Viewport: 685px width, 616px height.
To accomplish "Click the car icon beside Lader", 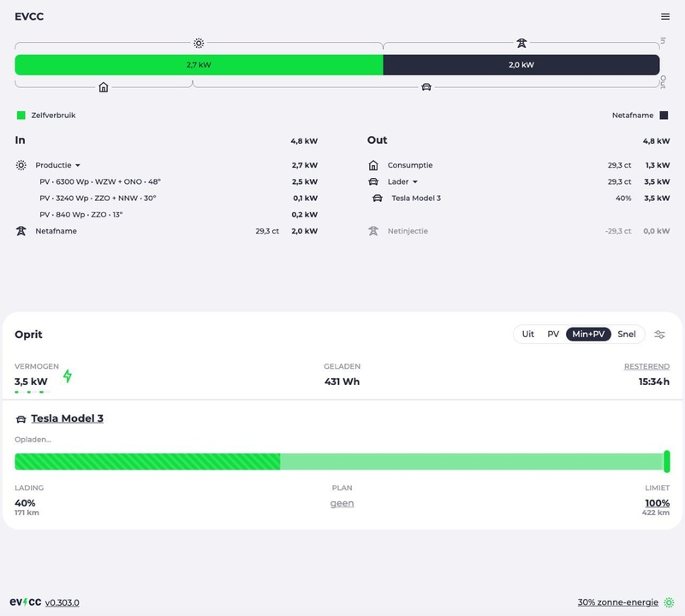I will coord(373,181).
